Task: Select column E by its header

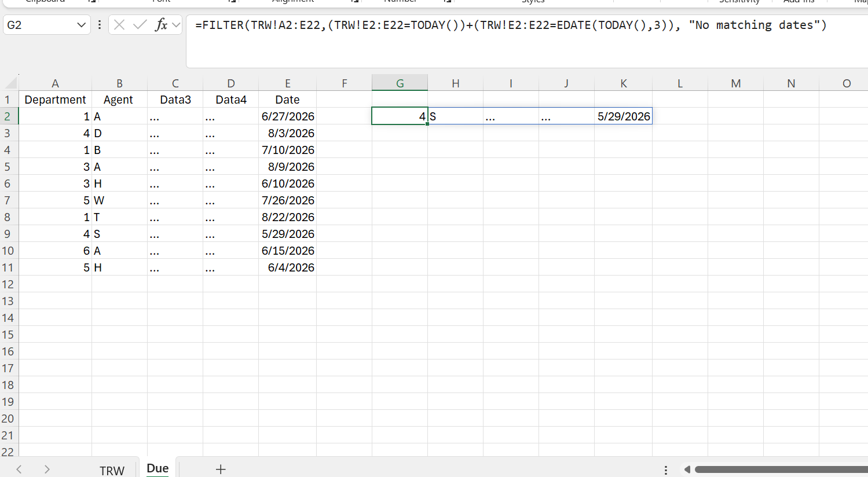Action: 287,83
